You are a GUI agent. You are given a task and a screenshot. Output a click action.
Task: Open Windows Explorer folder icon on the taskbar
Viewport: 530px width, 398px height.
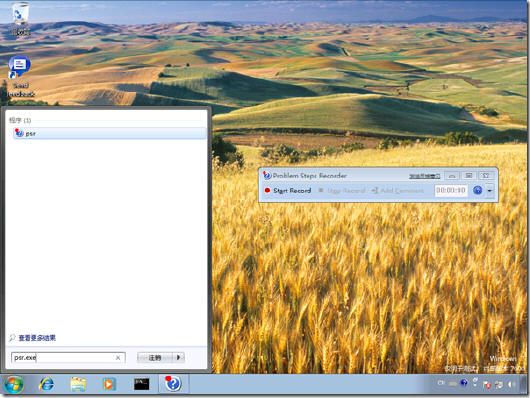[x=78, y=384]
